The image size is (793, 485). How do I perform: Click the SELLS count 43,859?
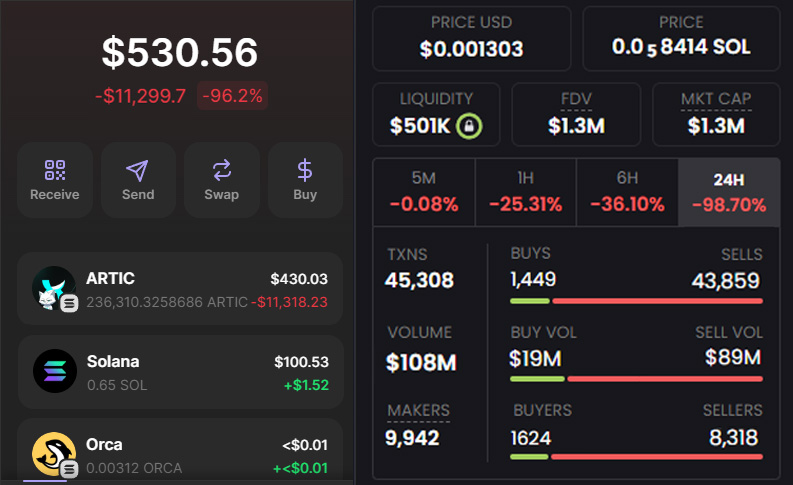point(726,280)
